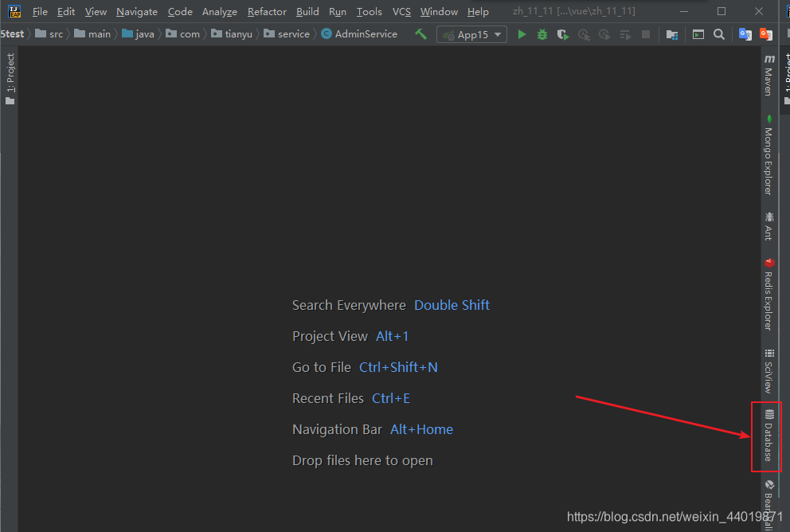Click the Build Project hammer icon
This screenshot has width=790, height=532.
420,34
